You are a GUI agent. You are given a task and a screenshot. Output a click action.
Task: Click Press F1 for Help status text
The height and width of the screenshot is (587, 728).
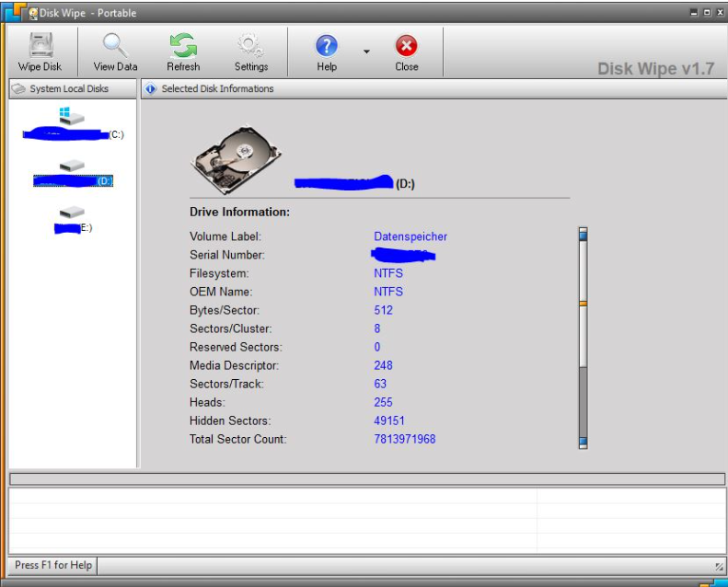[53, 565]
